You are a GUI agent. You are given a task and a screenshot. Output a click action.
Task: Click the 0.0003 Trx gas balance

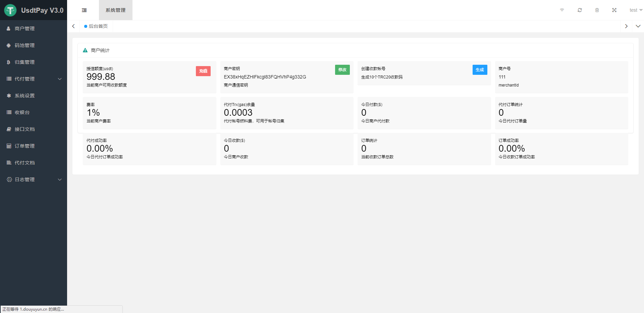click(238, 113)
